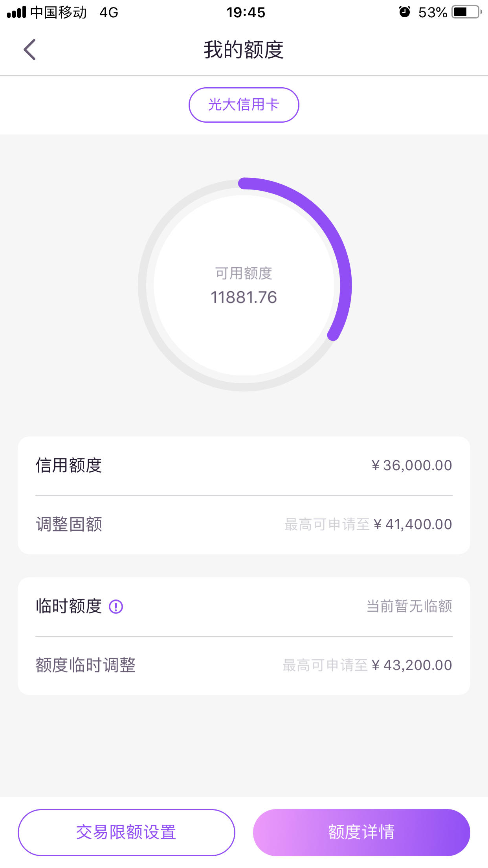This screenshot has width=488, height=868.
Task: Open 额度详情 button
Action: coord(361,832)
